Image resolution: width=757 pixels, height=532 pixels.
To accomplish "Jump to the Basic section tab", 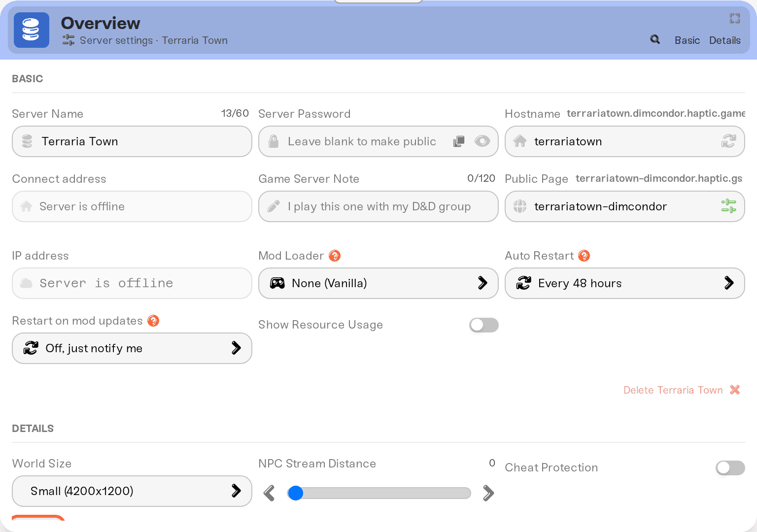I will coord(687,40).
